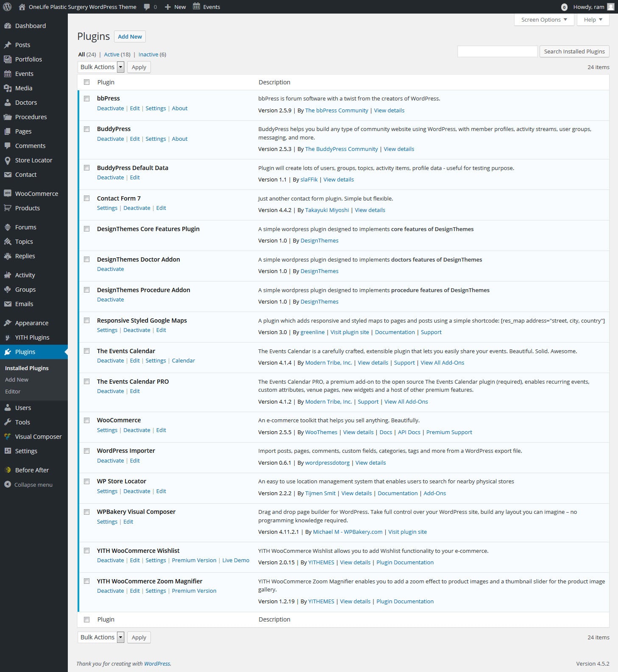Click the Groups sidebar icon
618x672 pixels.
pyautogui.click(x=8, y=290)
